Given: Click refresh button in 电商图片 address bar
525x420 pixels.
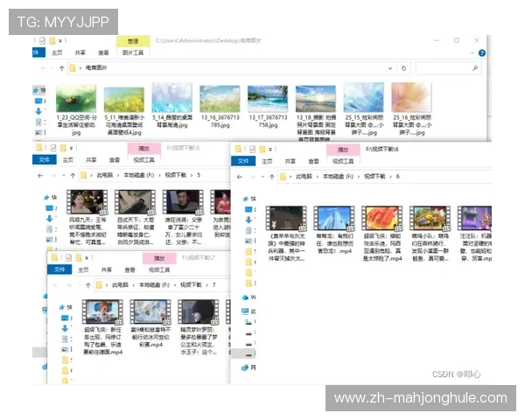Looking at the screenshot, I should coord(403,68).
